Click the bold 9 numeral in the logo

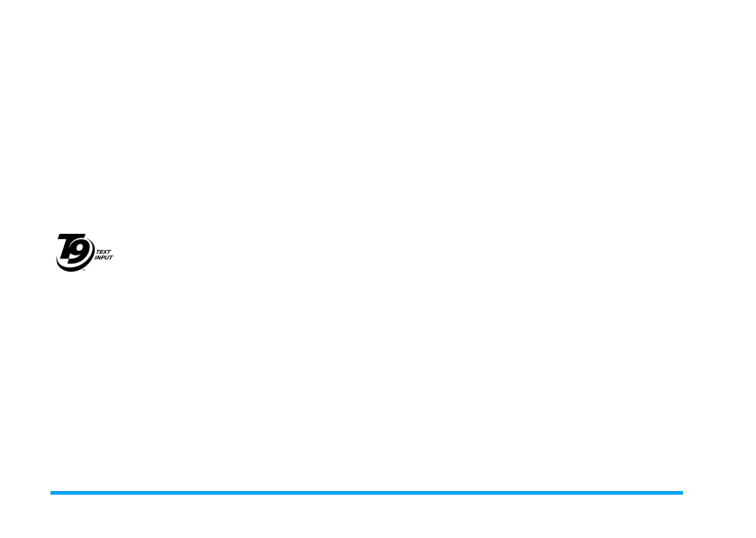point(80,252)
